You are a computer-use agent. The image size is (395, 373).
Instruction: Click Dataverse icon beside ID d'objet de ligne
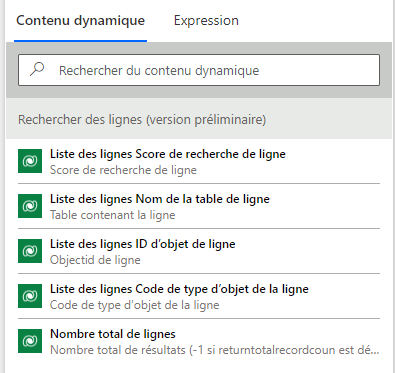coord(30,251)
